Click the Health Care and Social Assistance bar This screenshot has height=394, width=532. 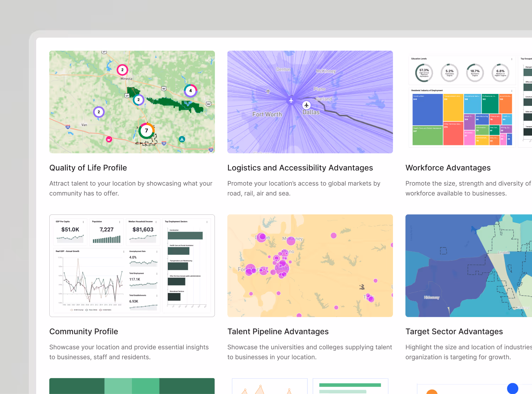(x=178, y=251)
